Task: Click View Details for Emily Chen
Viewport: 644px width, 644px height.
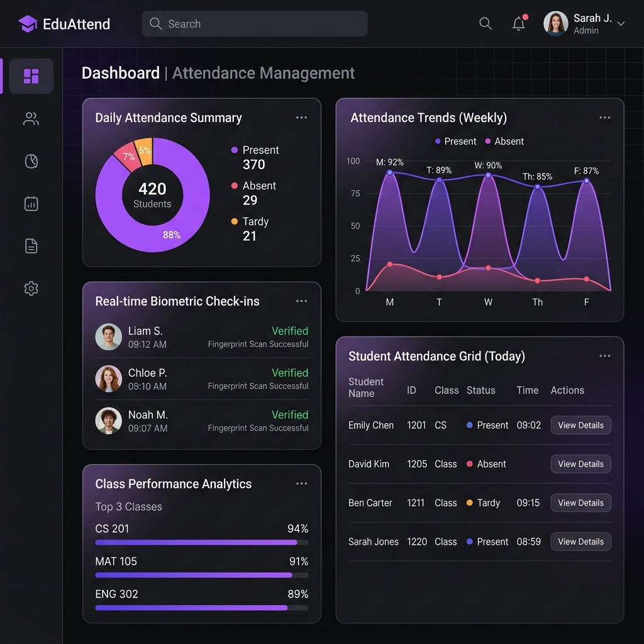Action: [x=580, y=425]
